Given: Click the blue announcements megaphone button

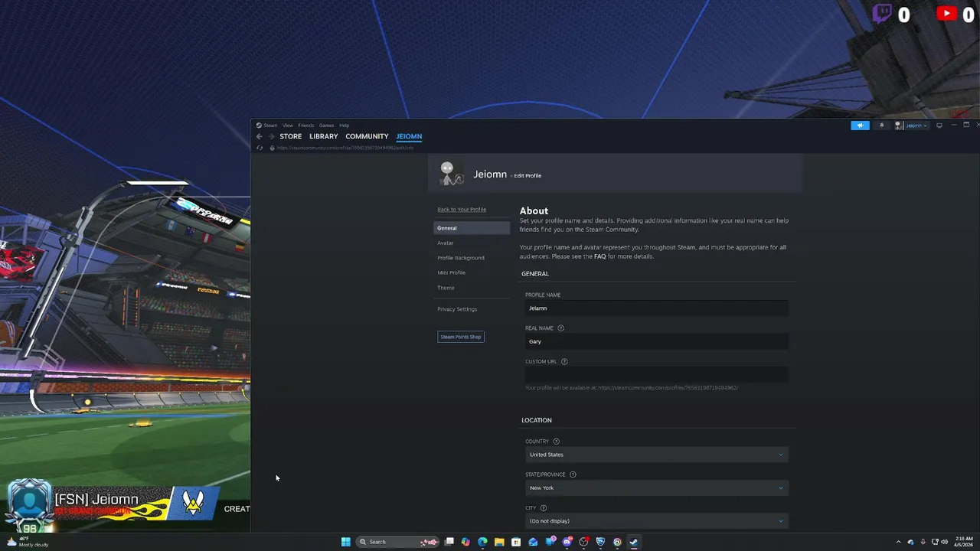Looking at the screenshot, I should 860,126.
